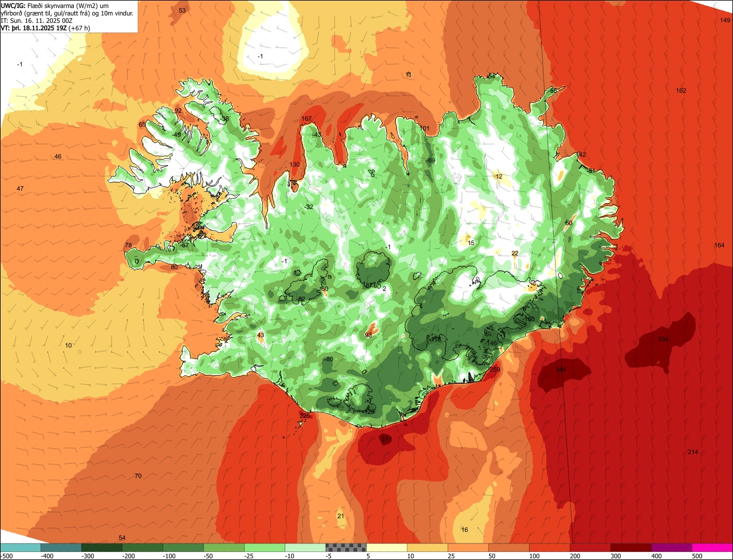Click the 101 value on the north coast
The width and height of the screenshot is (733, 560).
pyautogui.click(x=424, y=129)
